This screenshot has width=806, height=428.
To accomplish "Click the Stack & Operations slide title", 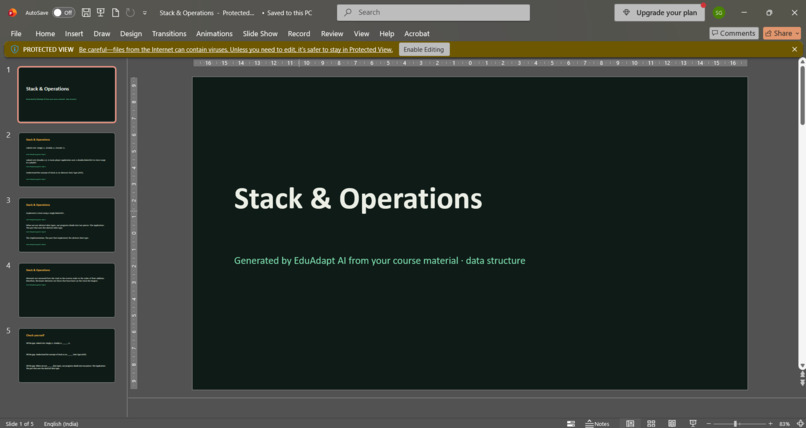I will [358, 198].
